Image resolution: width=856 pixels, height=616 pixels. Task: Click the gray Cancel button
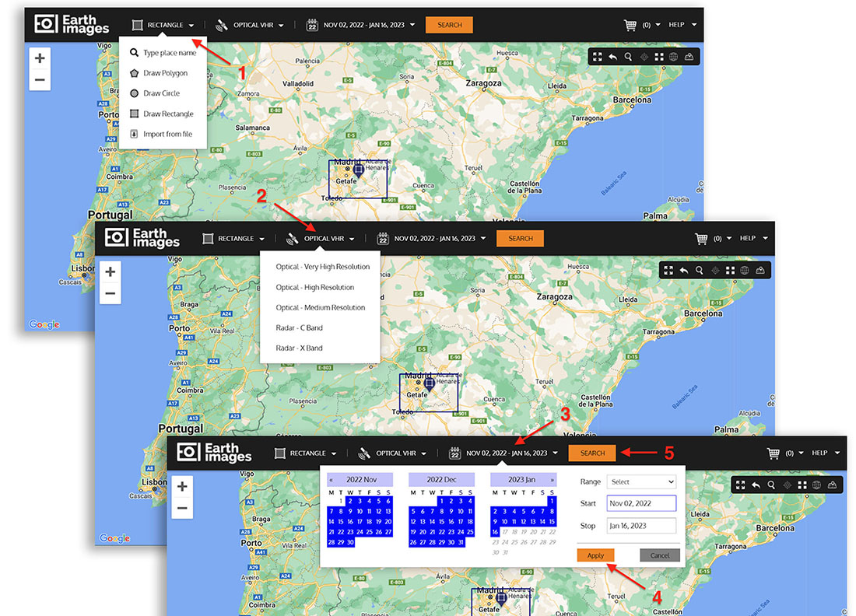pos(660,555)
